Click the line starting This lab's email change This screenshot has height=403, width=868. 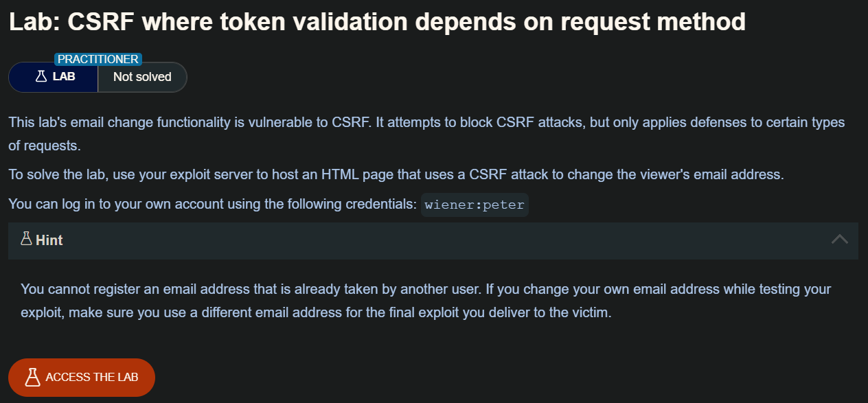tap(426, 123)
